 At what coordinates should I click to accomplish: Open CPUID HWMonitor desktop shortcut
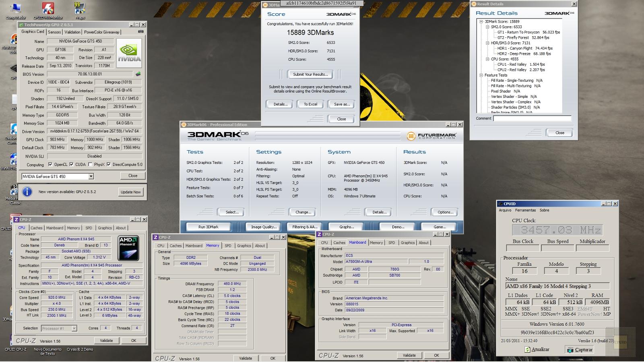pos(48,11)
